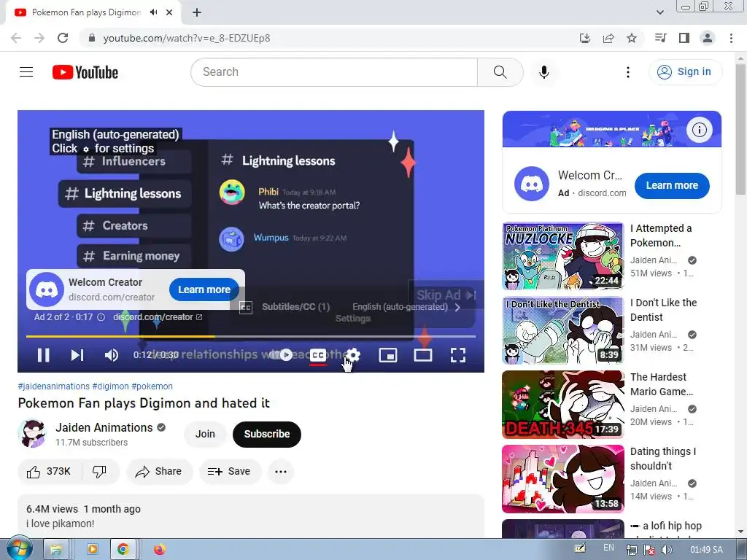Image resolution: width=747 pixels, height=560 pixels.
Task: Open Pokemon Platinum Nuzlocke video thumbnail
Action: click(562, 256)
